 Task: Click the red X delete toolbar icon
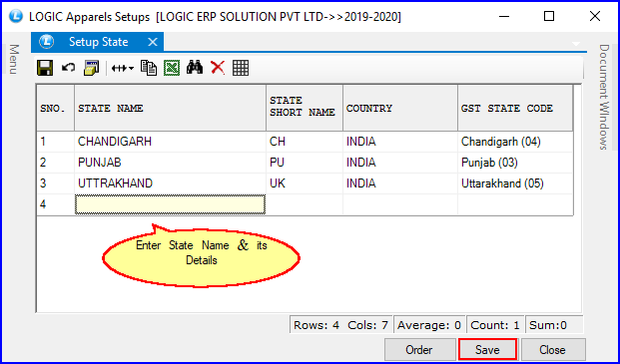tap(218, 68)
